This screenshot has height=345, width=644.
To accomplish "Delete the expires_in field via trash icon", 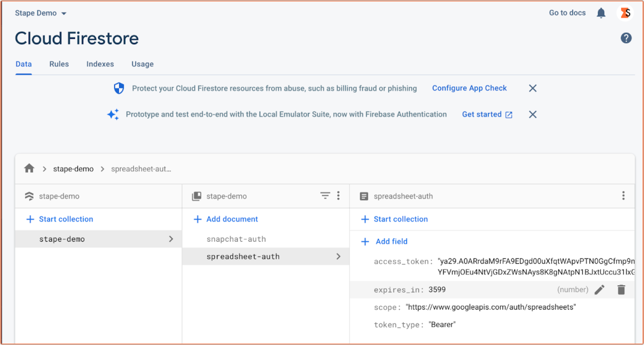I will (621, 289).
